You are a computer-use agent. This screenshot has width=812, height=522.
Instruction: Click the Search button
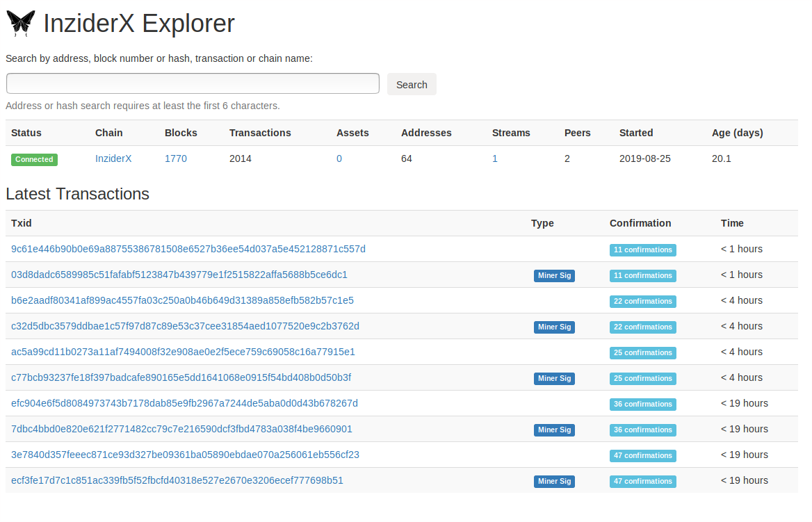tap(412, 84)
